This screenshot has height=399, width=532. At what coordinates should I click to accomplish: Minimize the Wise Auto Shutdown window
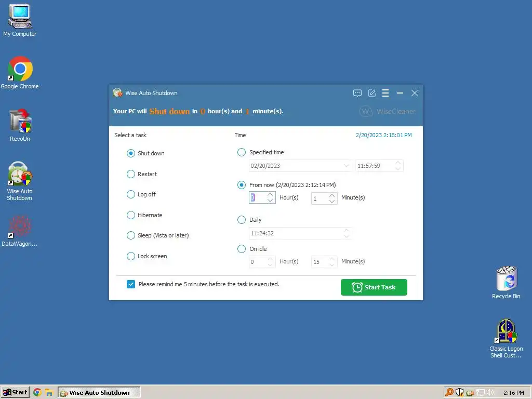(400, 93)
